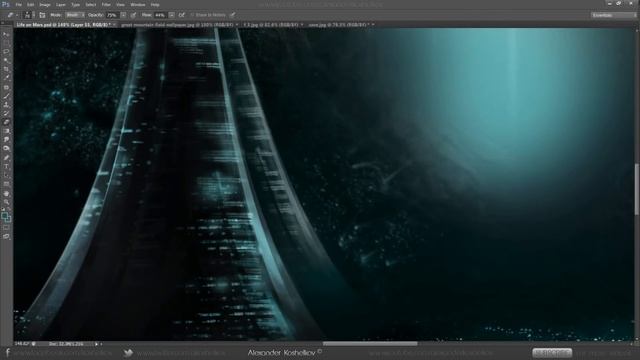640x360 pixels.
Task: Open the Help menu
Action: (155, 4)
